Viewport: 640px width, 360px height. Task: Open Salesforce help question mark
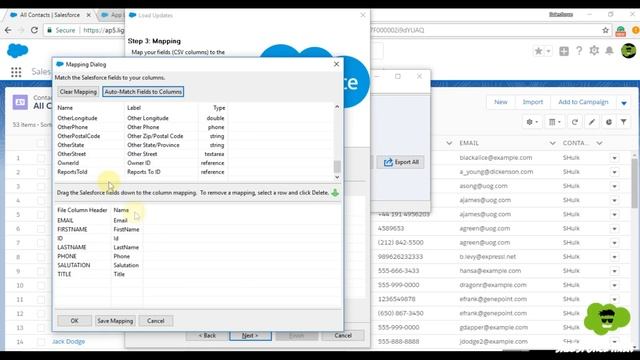click(x=579, y=51)
